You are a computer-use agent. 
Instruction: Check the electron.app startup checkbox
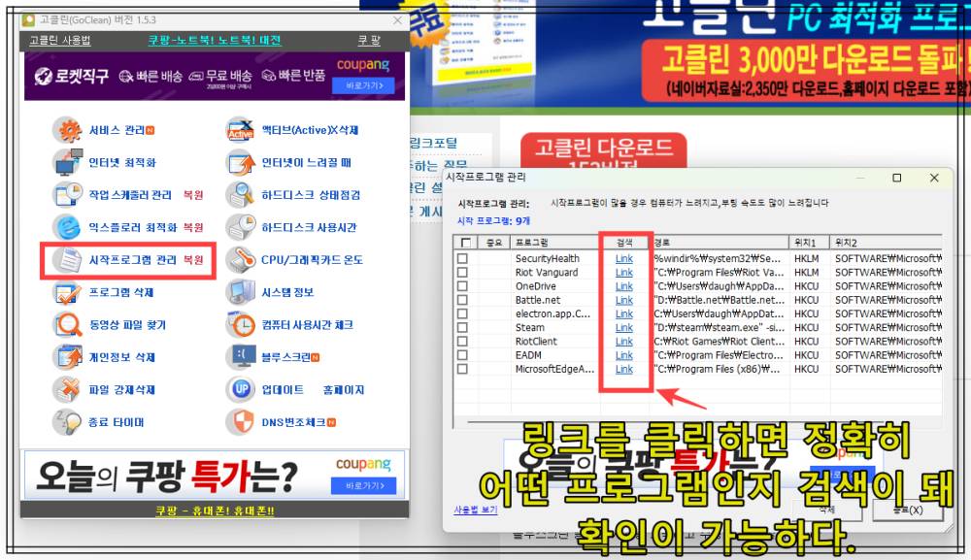pos(462,313)
